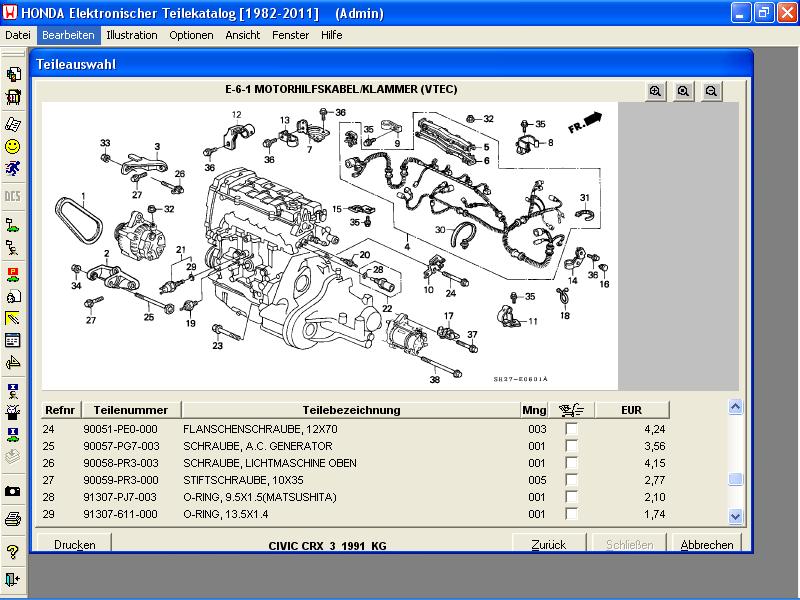Click the info person icon

[13, 391]
